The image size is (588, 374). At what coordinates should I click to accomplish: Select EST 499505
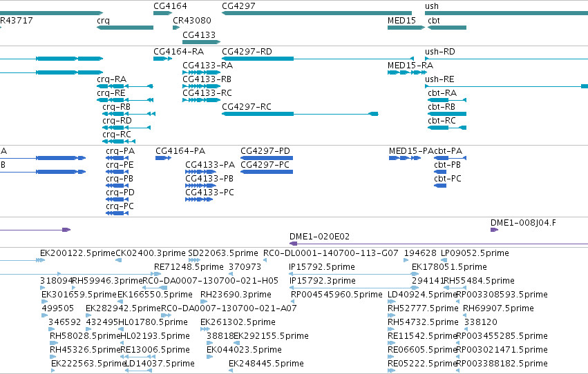tap(58, 308)
